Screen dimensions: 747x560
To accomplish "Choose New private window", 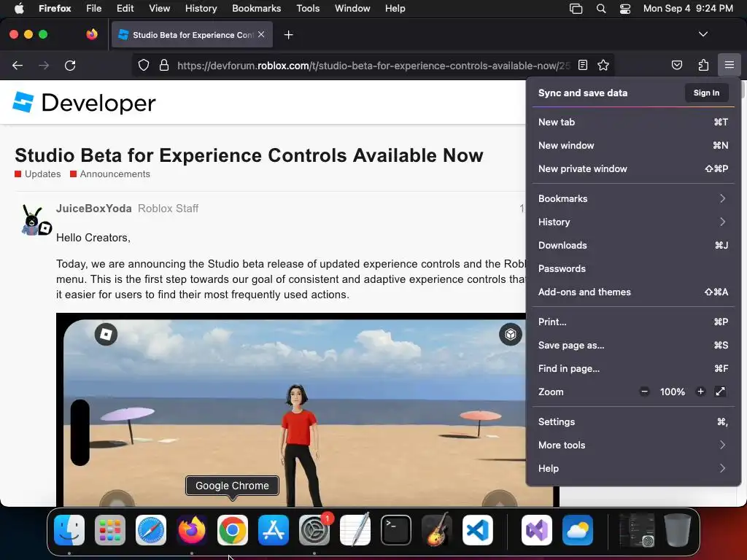I will pyautogui.click(x=633, y=168).
